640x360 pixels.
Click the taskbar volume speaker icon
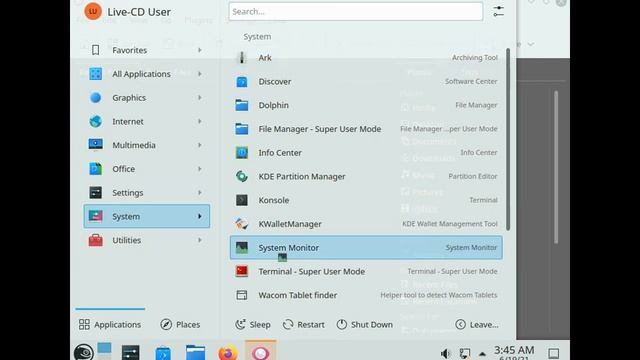point(445,353)
